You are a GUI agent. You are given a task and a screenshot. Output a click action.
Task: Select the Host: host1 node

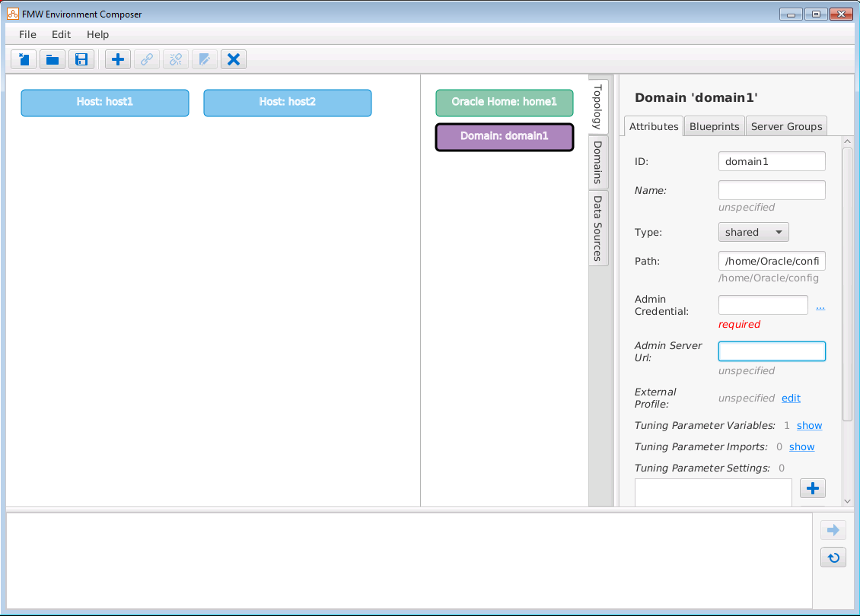click(105, 103)
